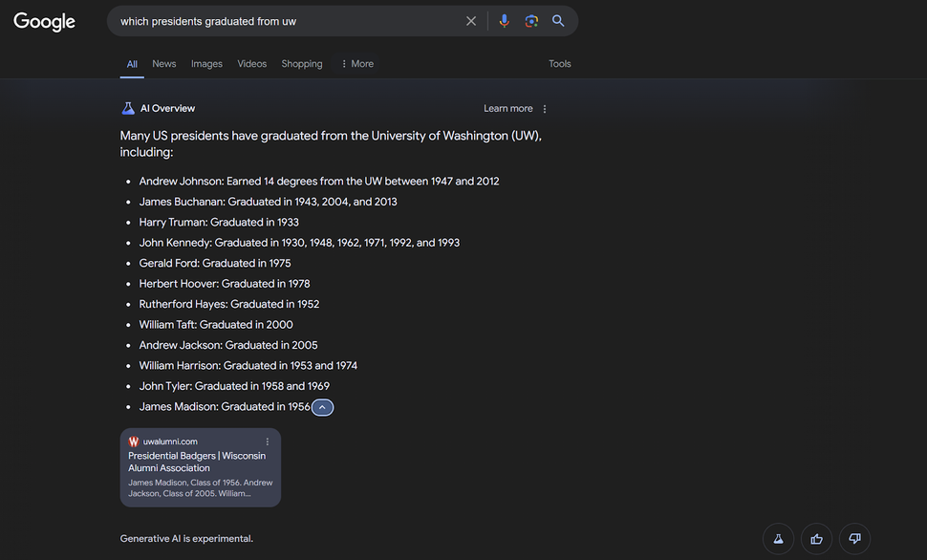Switch to the News tab
This screenshot has width=927, height=560.
(x=164, y=64)
